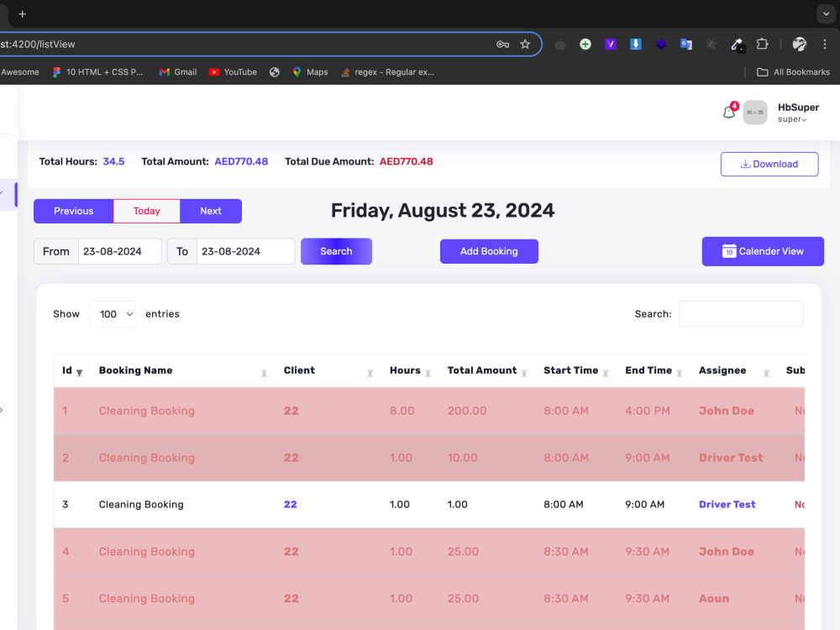The image size is (840, 630).
Task: Sort table by Total Amount column
Action: 486,370
